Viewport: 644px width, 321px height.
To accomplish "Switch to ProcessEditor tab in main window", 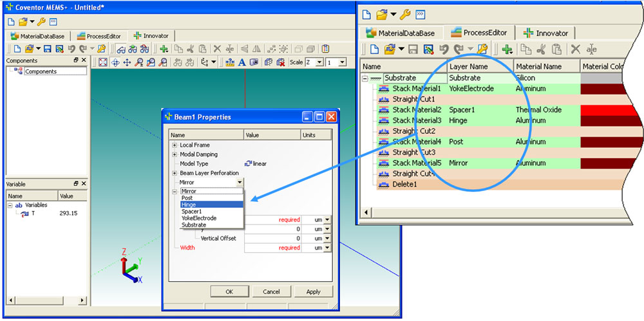I will point(99,36).
